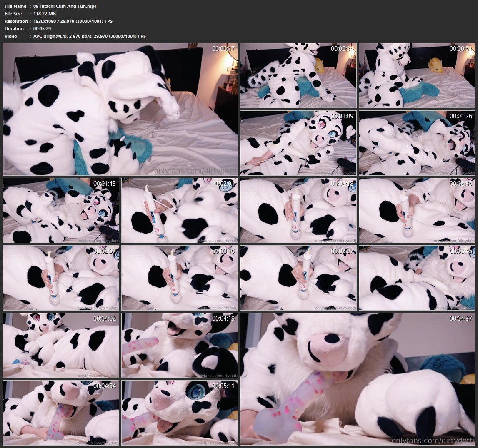Click the 'Video' label
The height and width of the screenshot is (448, 478).
(x=11, y=36)
